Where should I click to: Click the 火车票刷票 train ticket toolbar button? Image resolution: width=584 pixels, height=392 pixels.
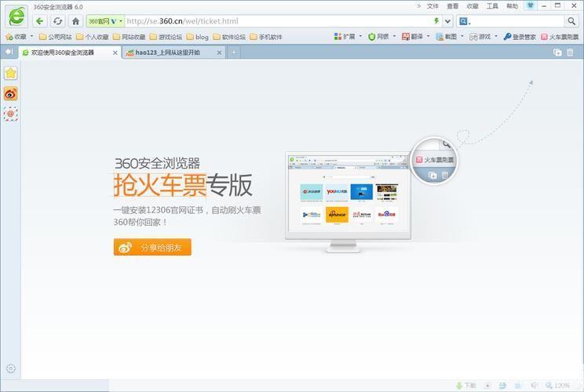(x=560, y=36)
